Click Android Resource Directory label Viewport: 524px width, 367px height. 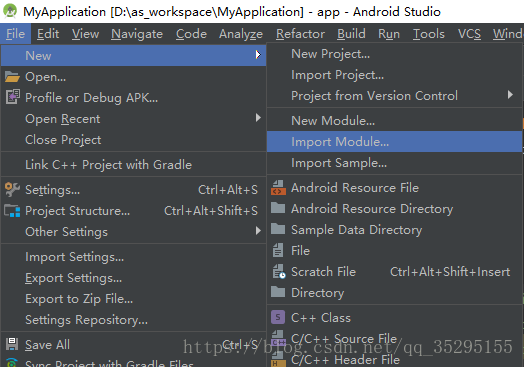372,209
